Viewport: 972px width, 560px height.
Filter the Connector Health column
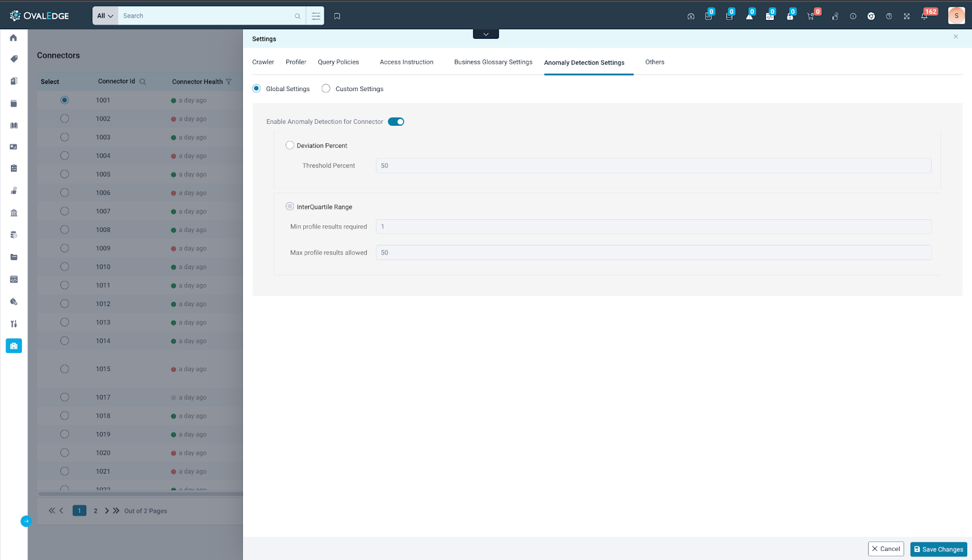228,81
